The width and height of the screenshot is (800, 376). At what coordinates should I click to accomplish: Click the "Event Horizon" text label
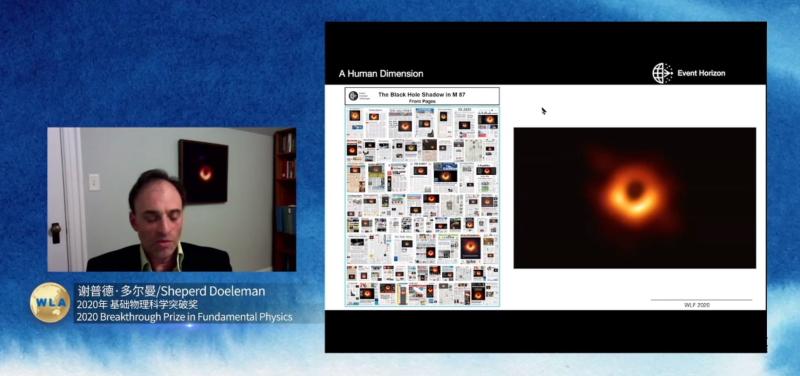701,73
